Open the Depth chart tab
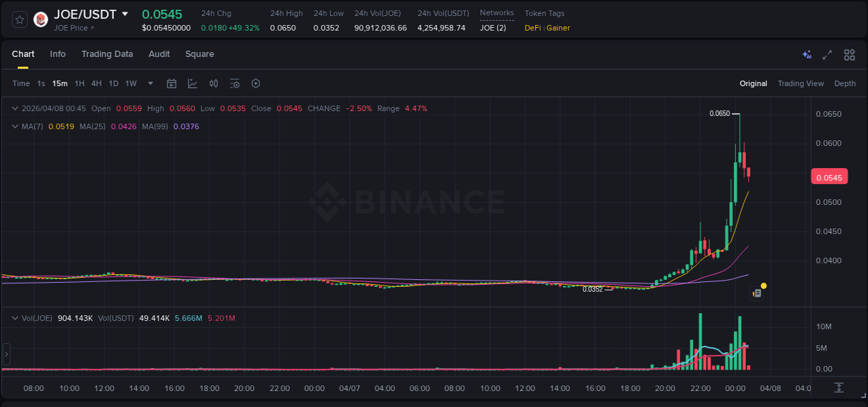The height and width of the screenshot is (407, 868). [x=844, y=83]
